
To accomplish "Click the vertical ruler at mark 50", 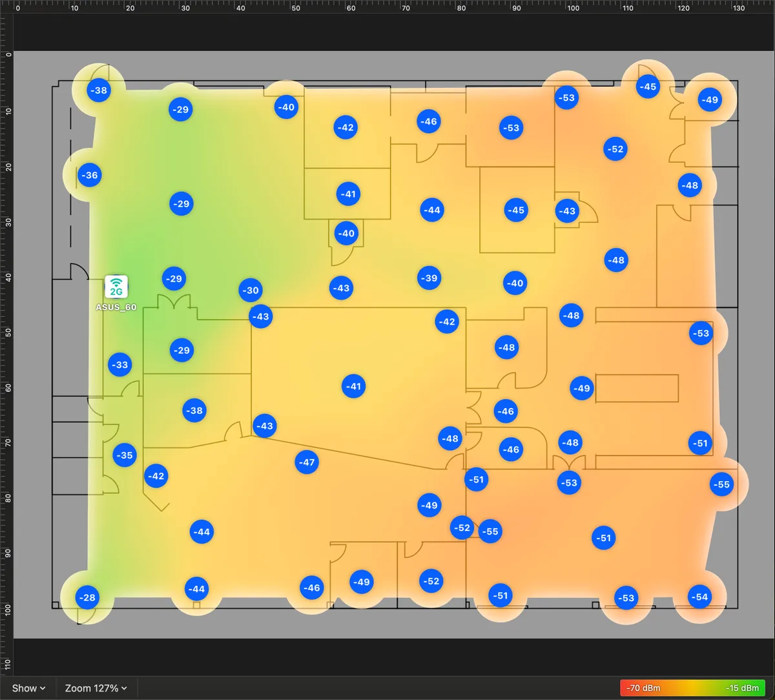I will [8, 333].
